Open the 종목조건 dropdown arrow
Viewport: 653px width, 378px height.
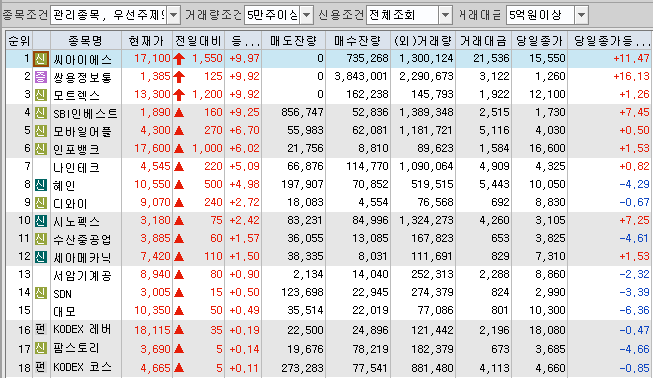(174, 15)
